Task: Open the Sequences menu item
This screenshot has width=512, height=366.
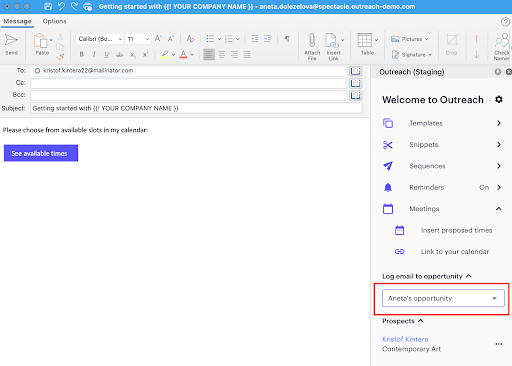Action: click(442, 166)
